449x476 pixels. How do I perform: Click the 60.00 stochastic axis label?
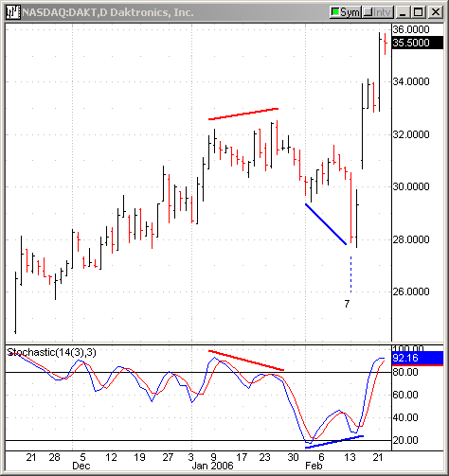405,395
